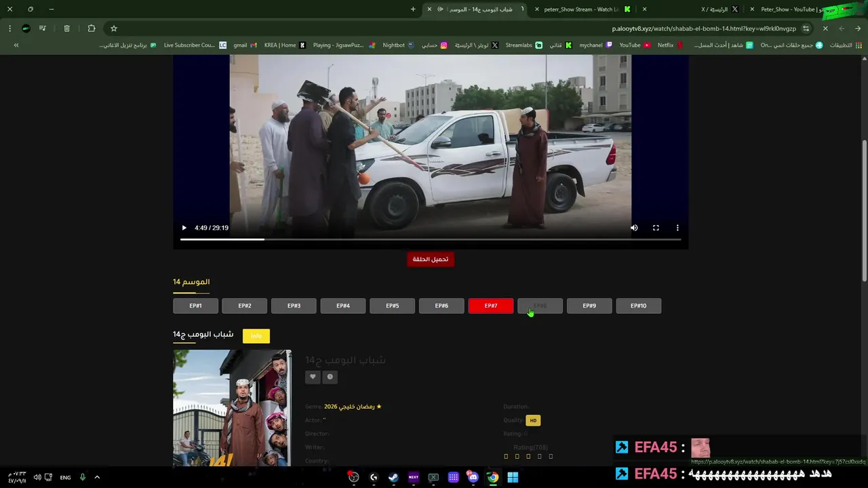Select episode EP#1
The image size is (868, 488).
(x=195, y=306)
